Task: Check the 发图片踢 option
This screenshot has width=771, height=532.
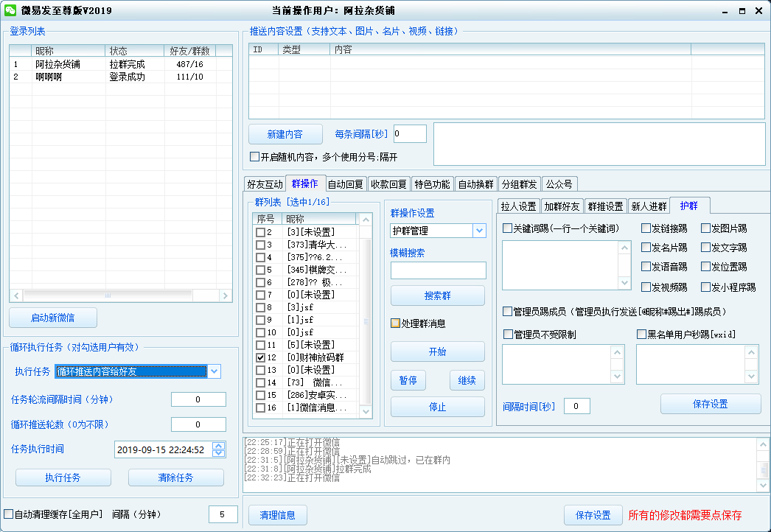Action: coord(705,228)
